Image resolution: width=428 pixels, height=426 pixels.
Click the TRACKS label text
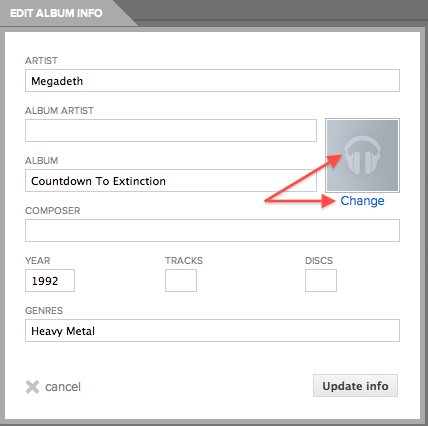(x=184, y=261)
